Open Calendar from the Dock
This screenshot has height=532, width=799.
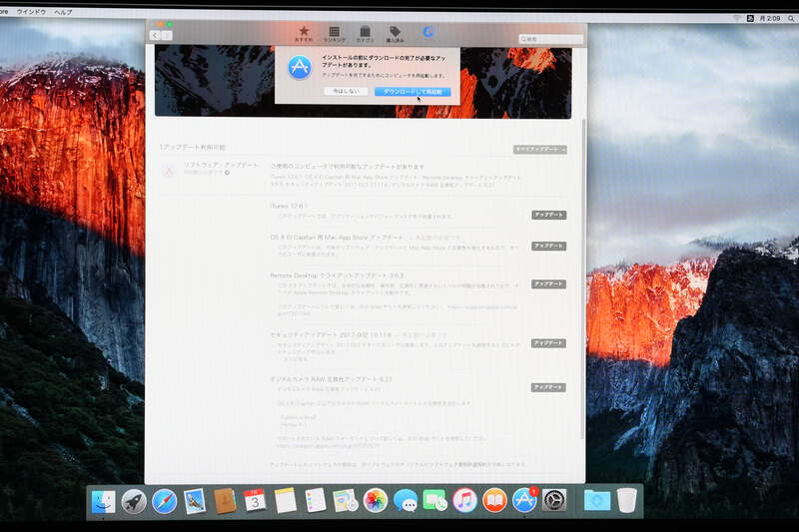pyautogui.click(x=255, y=501)
